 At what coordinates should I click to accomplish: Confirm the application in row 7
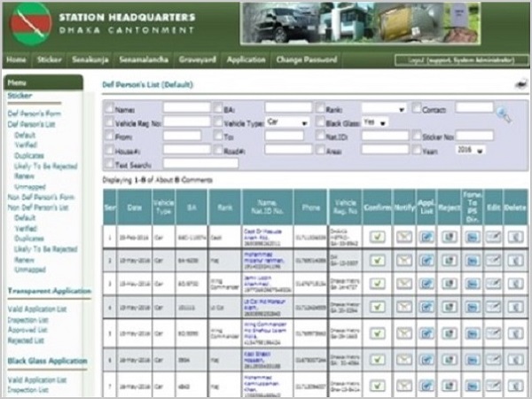378,386
